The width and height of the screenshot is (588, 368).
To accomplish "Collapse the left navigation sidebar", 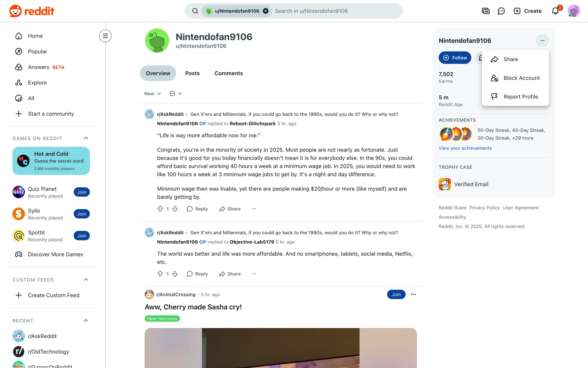I will pos(105,36).
